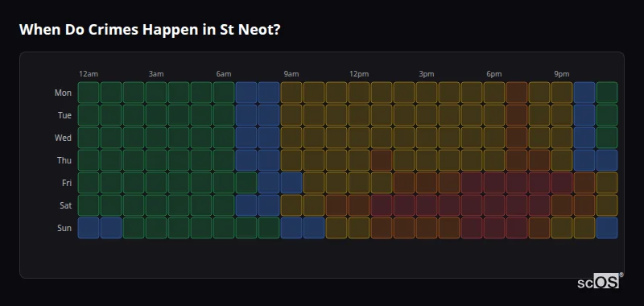Viewport: 644px width, 306px height.
Task: Select the Sunday 11am yellow cell
Action: coord(336,228)
